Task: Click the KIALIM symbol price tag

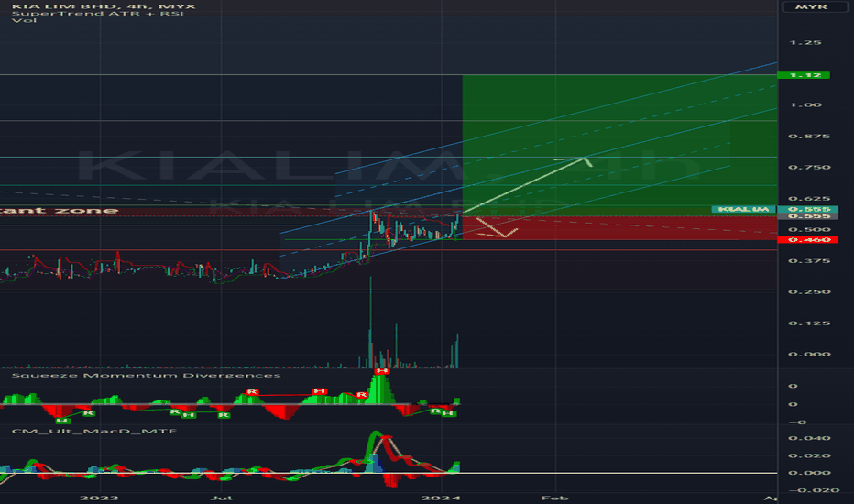Action: (743, 209)
